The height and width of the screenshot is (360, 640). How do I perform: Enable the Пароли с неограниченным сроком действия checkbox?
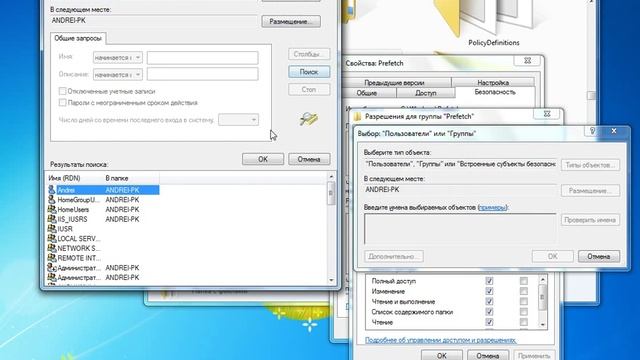pos(62,102)
